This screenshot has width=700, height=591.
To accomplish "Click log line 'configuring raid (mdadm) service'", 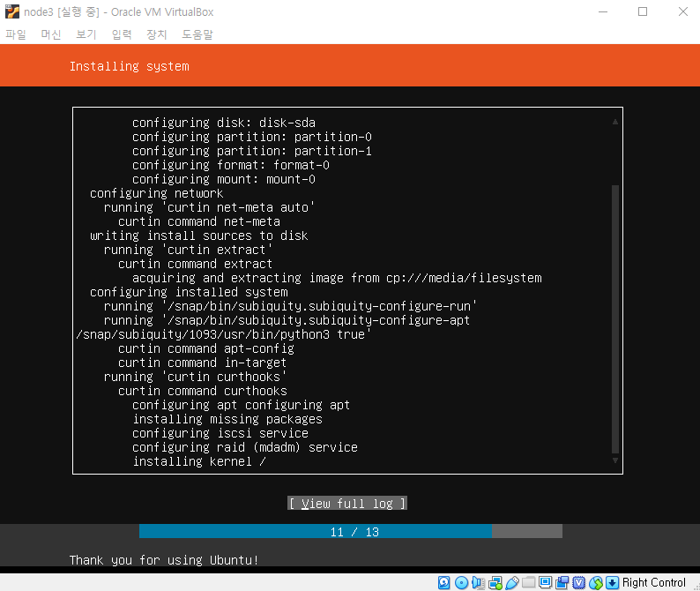I will pos(245,447).
